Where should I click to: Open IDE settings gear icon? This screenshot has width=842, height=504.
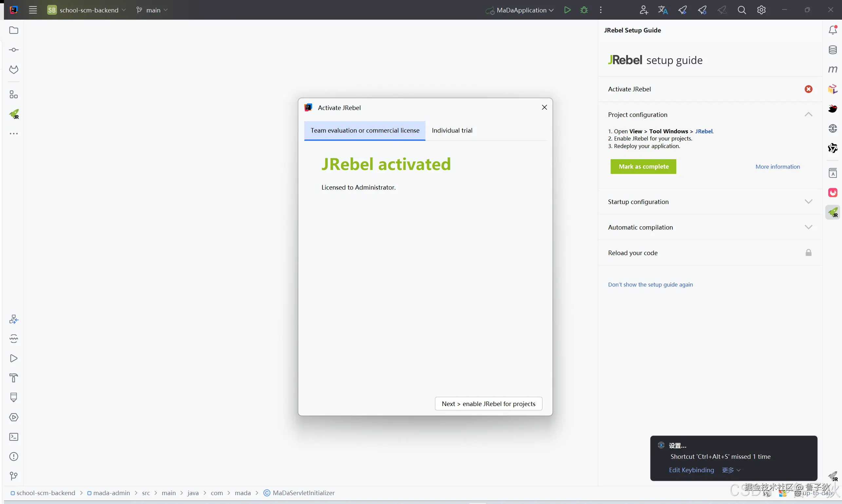click(x=761, y=10)
